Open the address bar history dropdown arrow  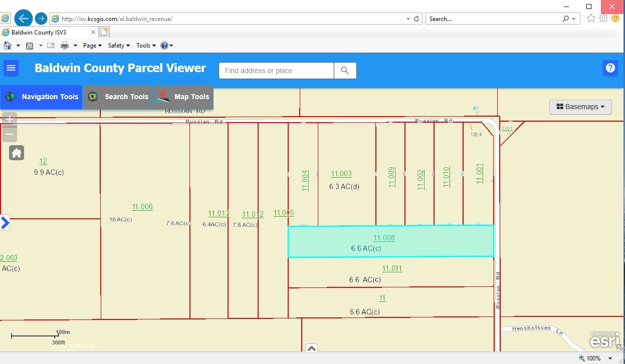point(408,19)
